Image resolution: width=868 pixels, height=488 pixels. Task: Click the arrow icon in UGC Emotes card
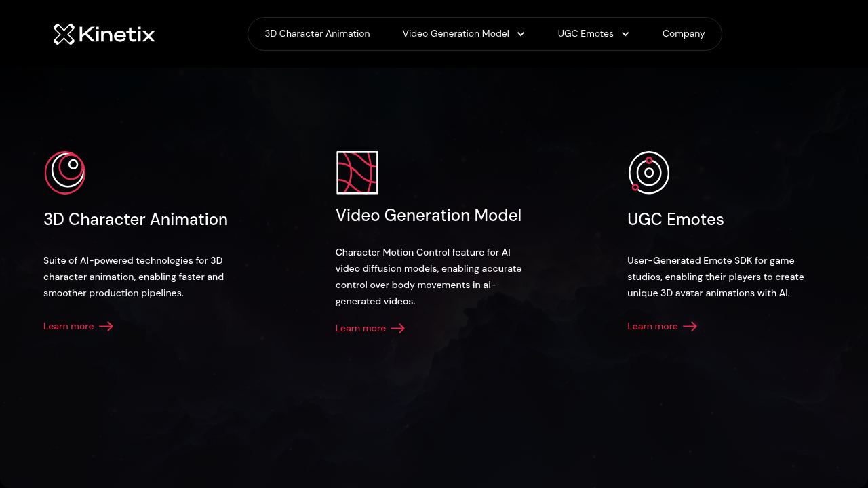(x=690, y=326)
